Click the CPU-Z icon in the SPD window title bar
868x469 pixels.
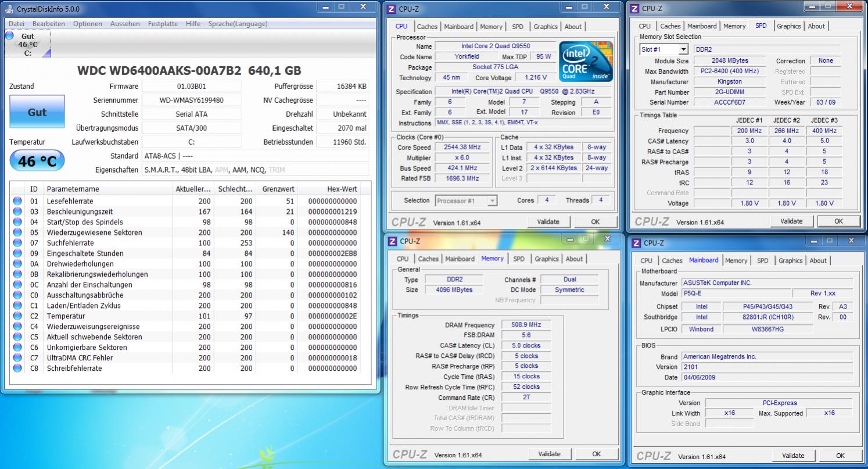(x=635, y=8)
